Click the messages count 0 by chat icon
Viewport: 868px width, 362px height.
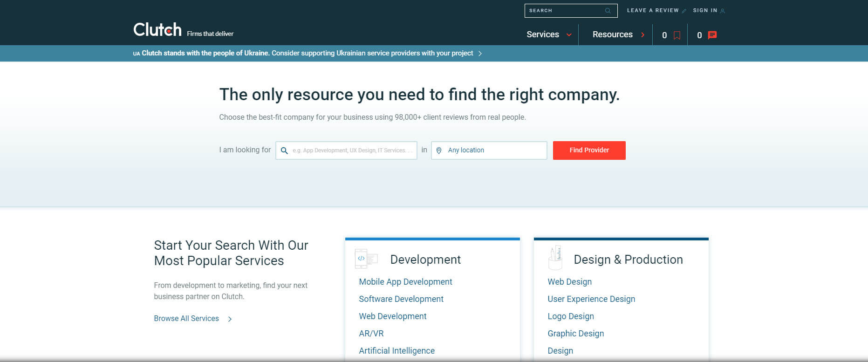[699, 35]
